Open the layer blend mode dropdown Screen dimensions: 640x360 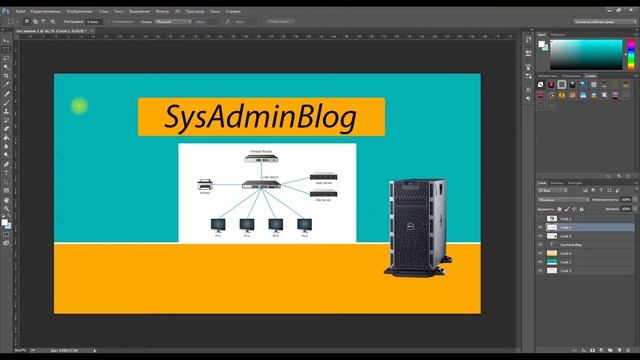(x=563, y=200)
